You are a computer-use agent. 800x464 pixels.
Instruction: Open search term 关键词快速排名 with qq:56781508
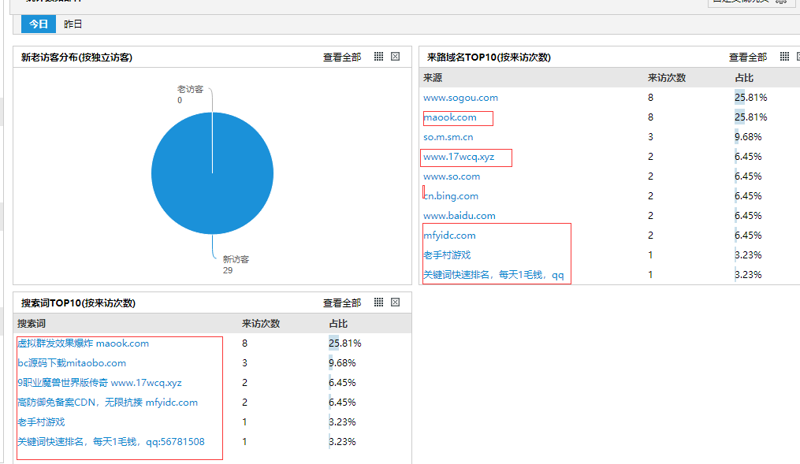pyautogui.click(x=111, y=442)
